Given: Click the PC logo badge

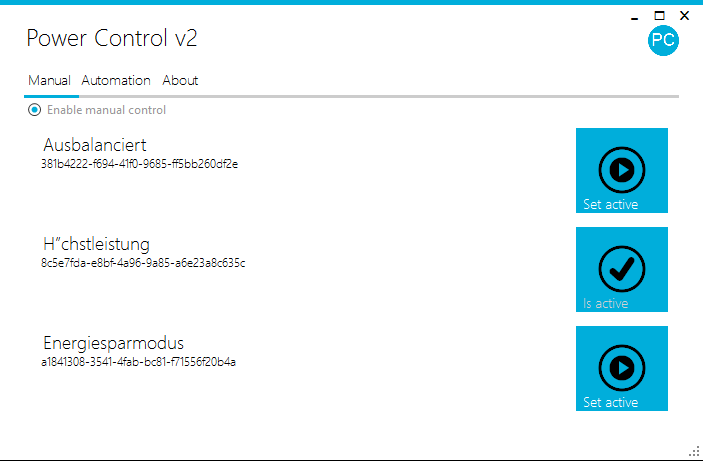Looking at the screenshot, I should [x=662, y=40].
